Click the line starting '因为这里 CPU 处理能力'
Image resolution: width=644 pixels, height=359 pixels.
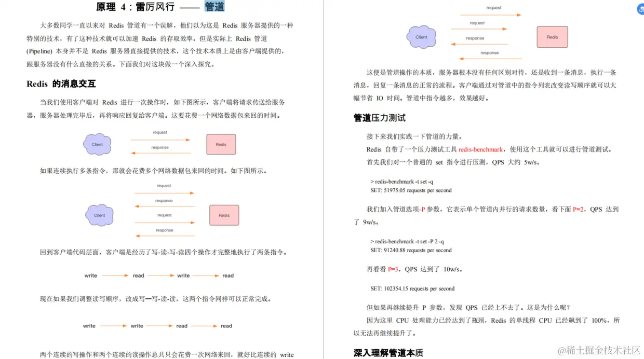point(493,320)
